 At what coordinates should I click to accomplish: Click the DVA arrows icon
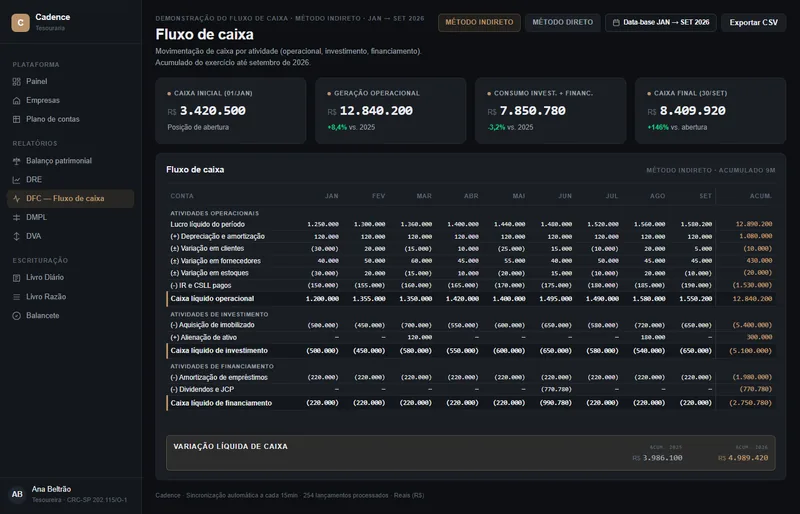point(16,236)
